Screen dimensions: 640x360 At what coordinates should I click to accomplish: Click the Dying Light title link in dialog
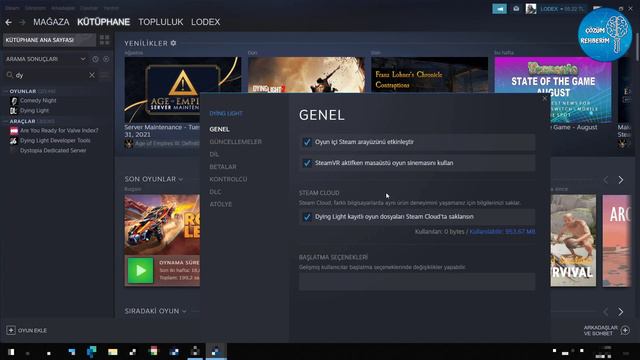click(x=226, y=113)
